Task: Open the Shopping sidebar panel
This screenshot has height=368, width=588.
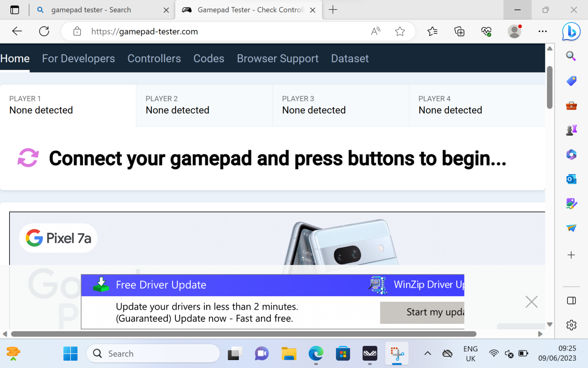Action: click(x=571, y=81)
